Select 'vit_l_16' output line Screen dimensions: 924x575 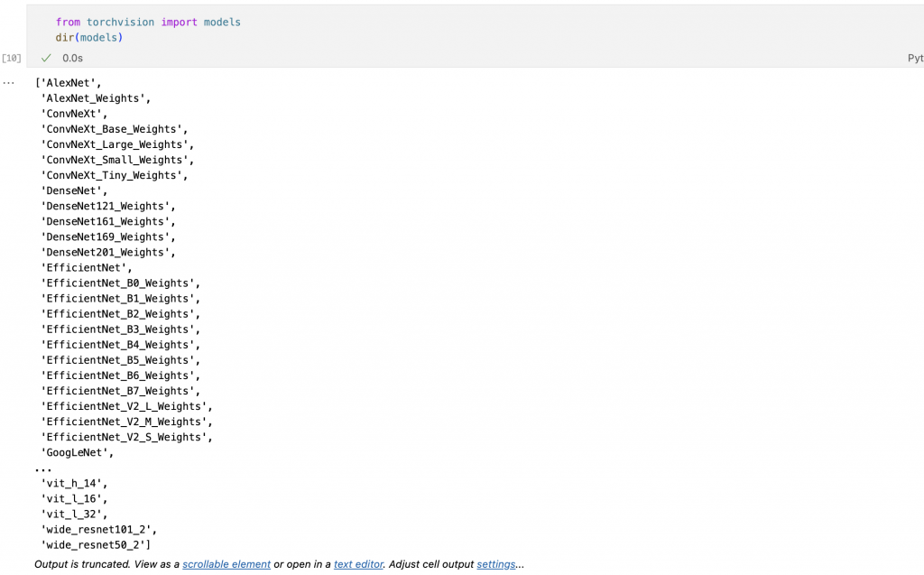[x=74, y=498]
